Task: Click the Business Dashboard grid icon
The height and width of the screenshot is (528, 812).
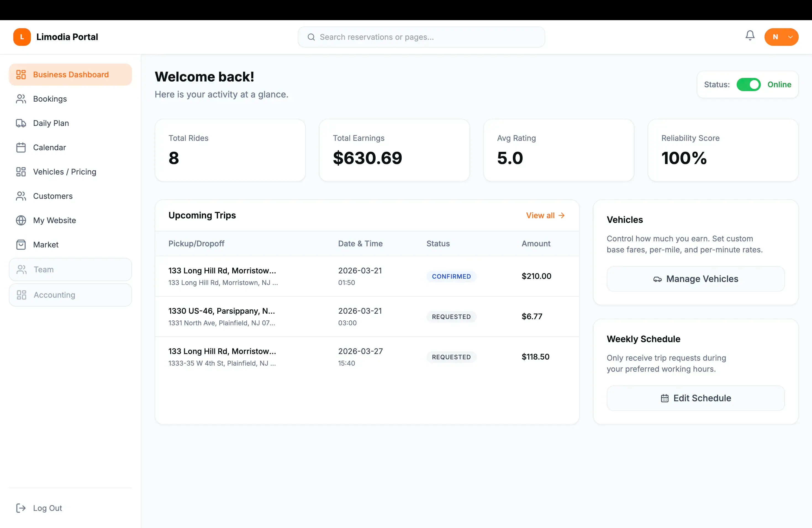Action: 21,74
